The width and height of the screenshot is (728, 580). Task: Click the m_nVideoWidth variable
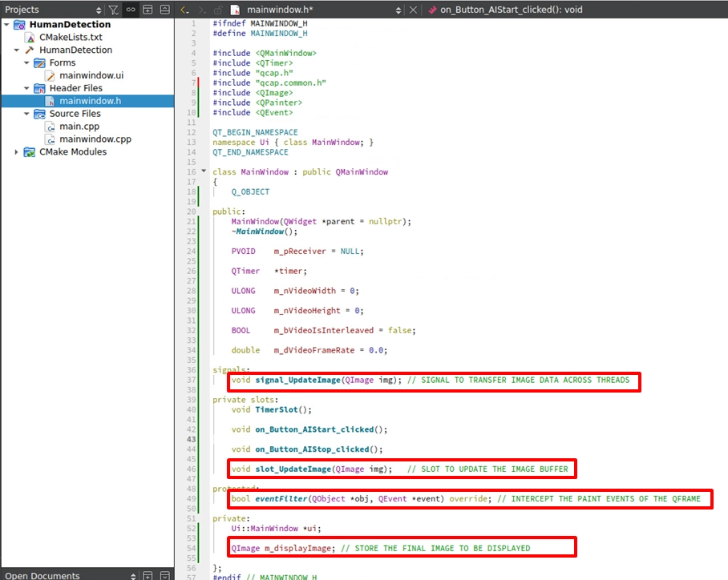point(305,291)
